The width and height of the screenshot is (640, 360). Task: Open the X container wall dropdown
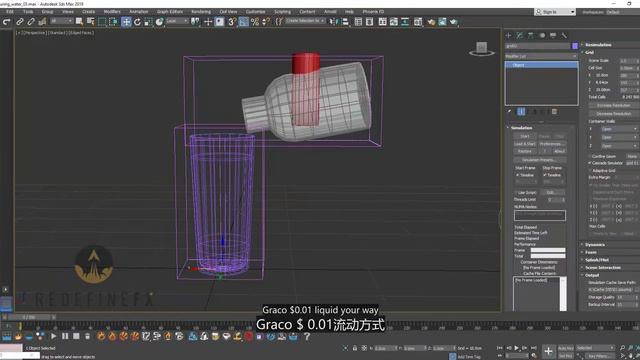coord(619,129)
